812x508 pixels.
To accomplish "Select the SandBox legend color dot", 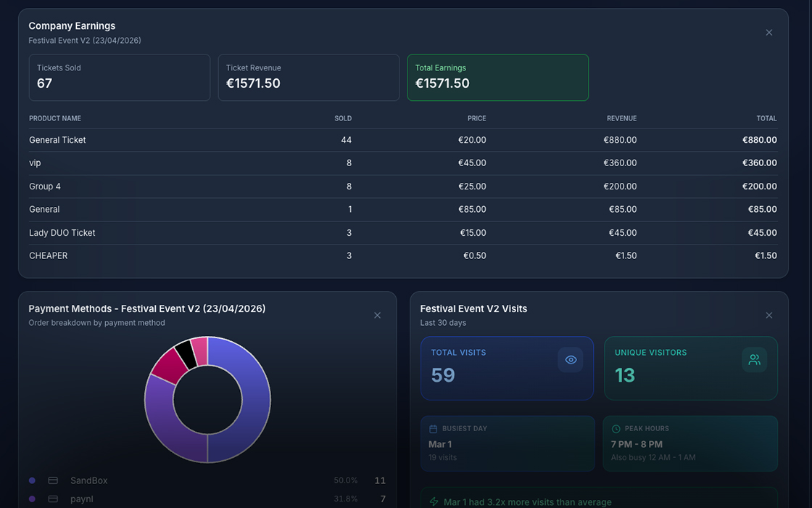I will (x=31, y=480).
